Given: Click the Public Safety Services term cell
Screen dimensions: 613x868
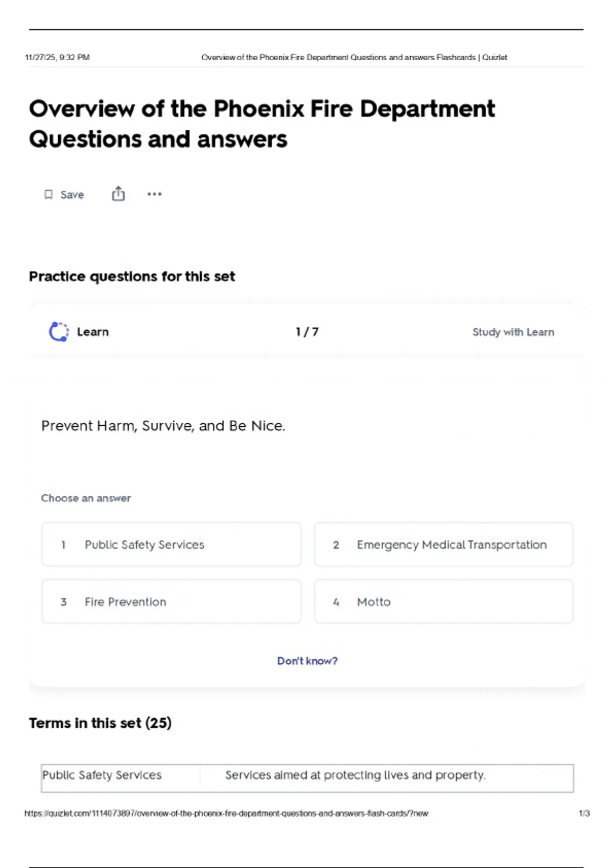Looking at the screenshot, I should (102, 775).
